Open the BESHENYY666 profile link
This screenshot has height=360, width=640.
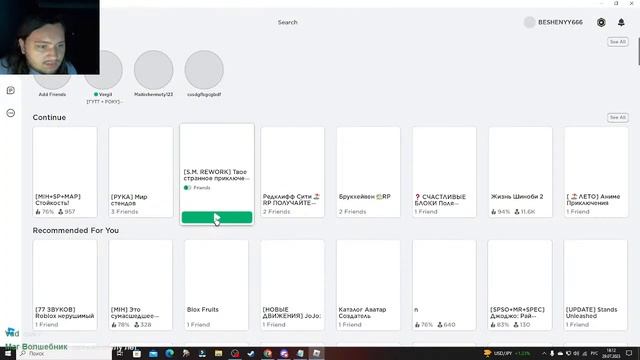tap(553, 22)
